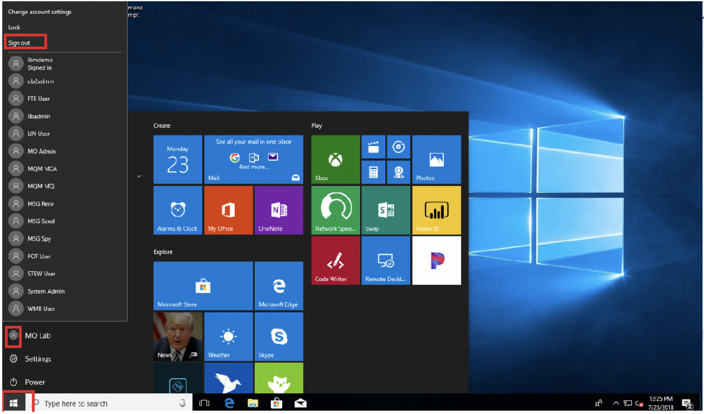Open Edge from the taskbar
Image resolution: width=704 pixels, height=414 pixels.
coord(229,404)
